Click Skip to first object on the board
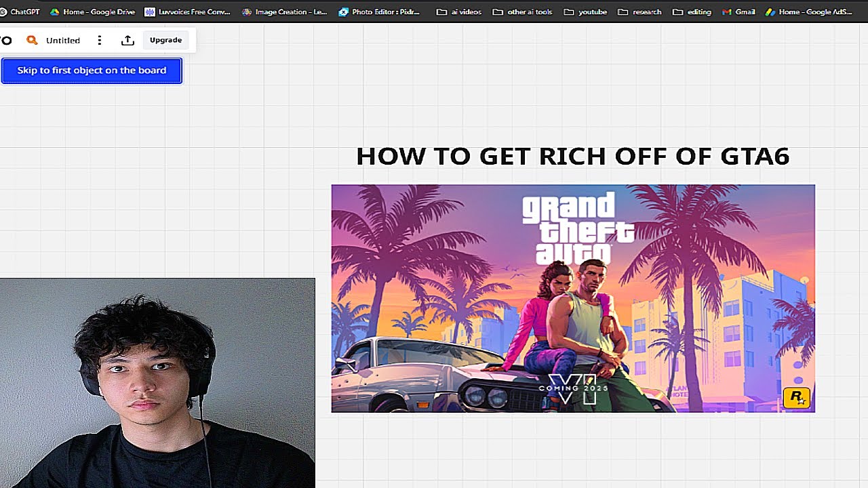868x488 pixels. tap(92, 70)
